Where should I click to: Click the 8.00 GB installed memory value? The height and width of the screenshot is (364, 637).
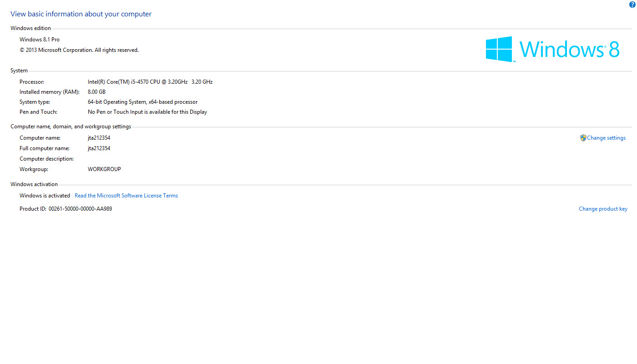96,92
